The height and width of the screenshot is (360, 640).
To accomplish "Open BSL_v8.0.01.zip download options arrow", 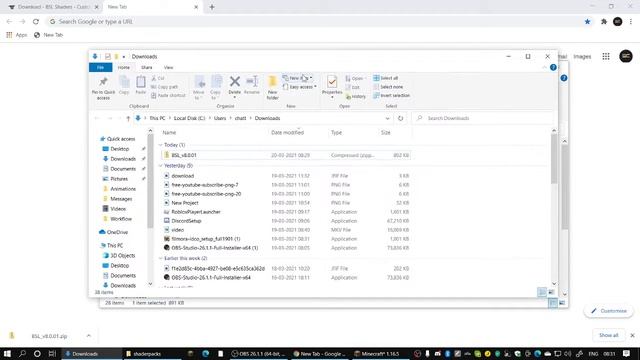I will coord(89,336).
